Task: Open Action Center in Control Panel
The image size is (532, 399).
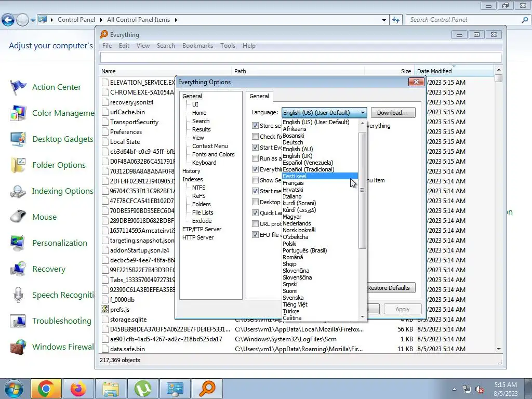Action: [x=56, y=87]
